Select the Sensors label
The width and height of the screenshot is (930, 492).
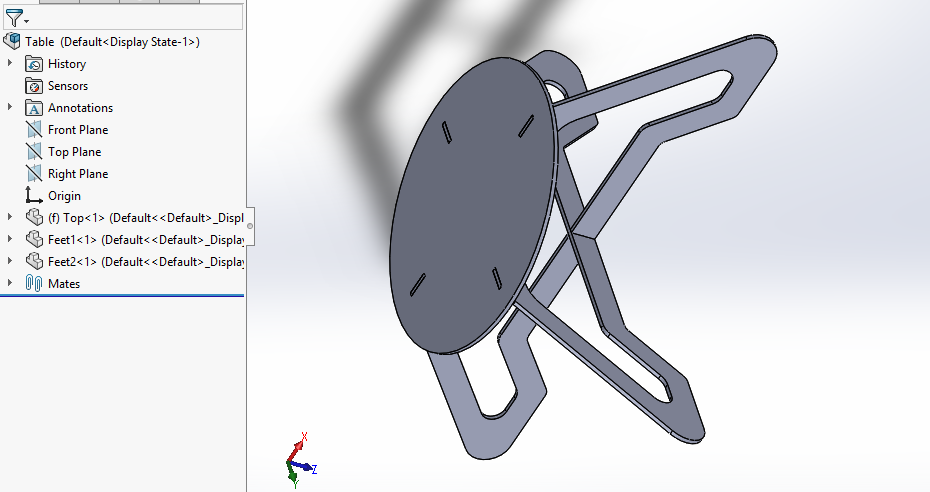click(68, 86)
